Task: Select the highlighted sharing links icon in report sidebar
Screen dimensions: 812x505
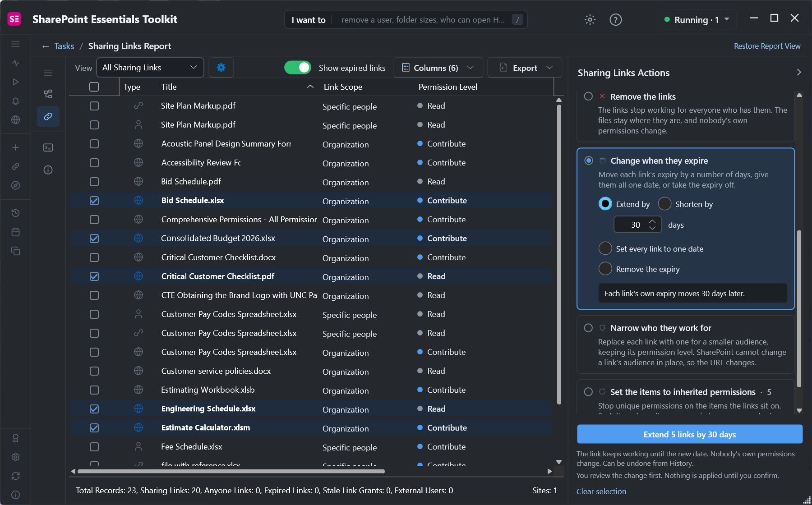Action: click(48, 116)
